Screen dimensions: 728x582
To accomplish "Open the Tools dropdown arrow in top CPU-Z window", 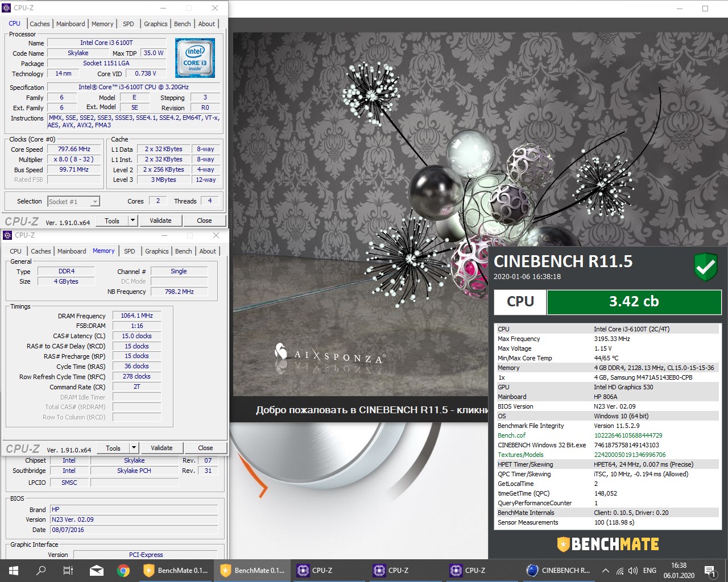I will pos(133,221).
